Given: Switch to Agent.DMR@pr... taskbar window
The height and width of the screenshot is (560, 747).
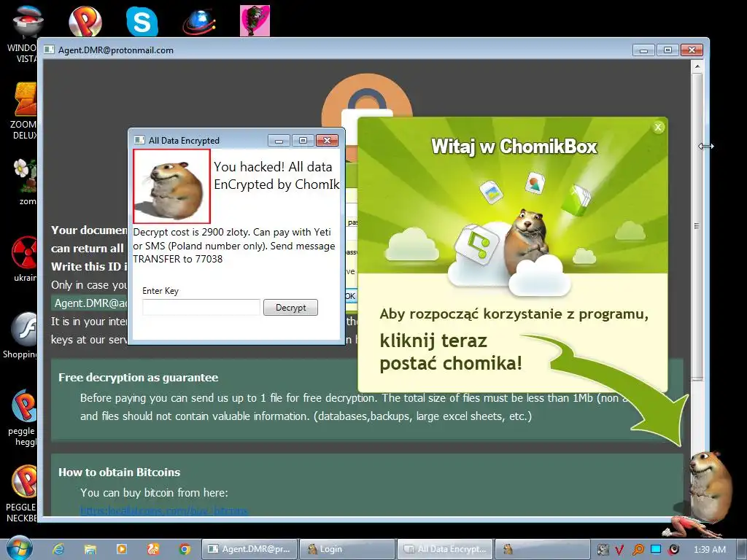Looking at the screenshot, I should tap(249, 549).
